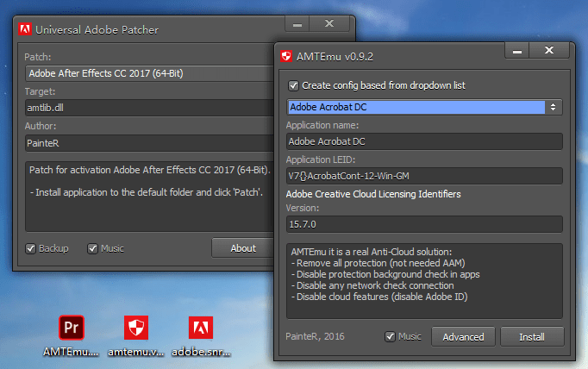This screenshot has width=588, height=369.
Task: Click the shield logo in AMTEmu title bar
Action: (286, 56)
